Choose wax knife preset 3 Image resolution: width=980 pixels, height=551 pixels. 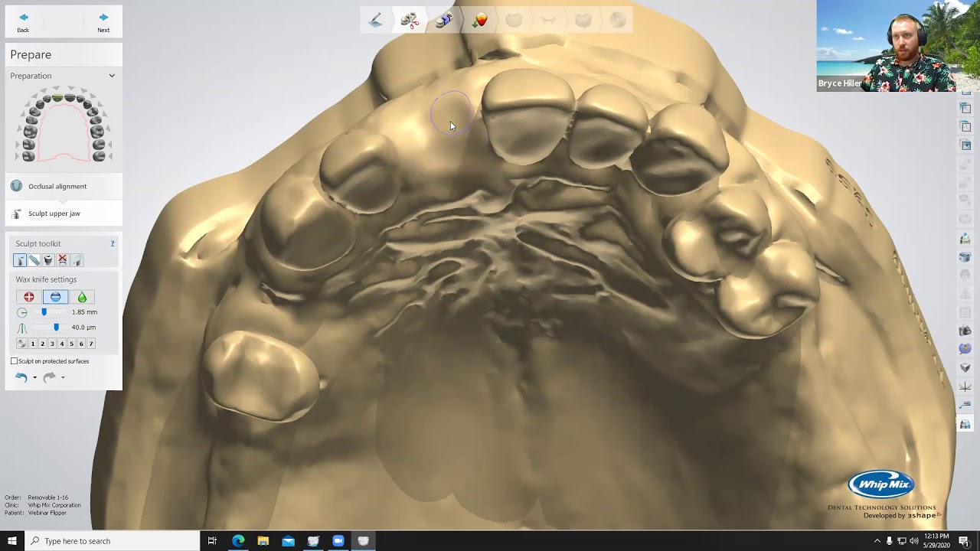pyautogui.click(x=52, y=344)
